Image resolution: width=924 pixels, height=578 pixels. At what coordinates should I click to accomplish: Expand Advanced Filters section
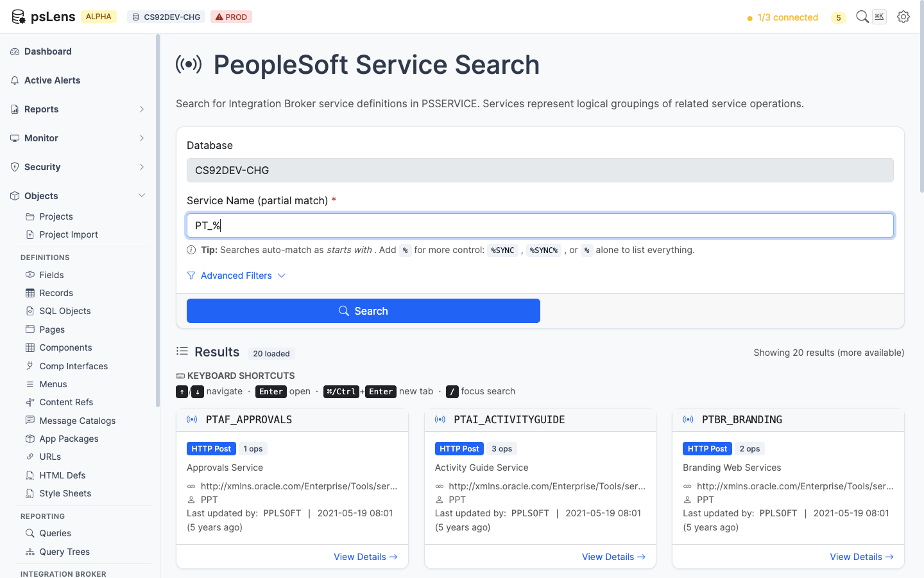click(236, 276)
